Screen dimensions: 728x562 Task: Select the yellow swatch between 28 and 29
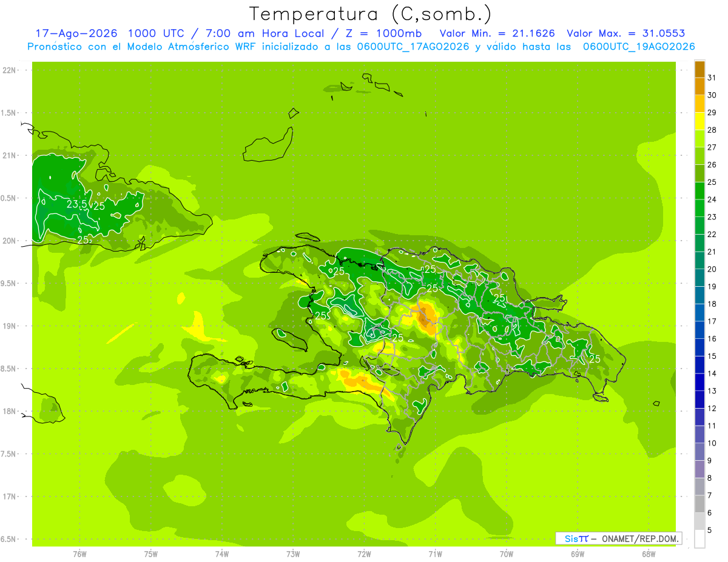tap(699, 121)
